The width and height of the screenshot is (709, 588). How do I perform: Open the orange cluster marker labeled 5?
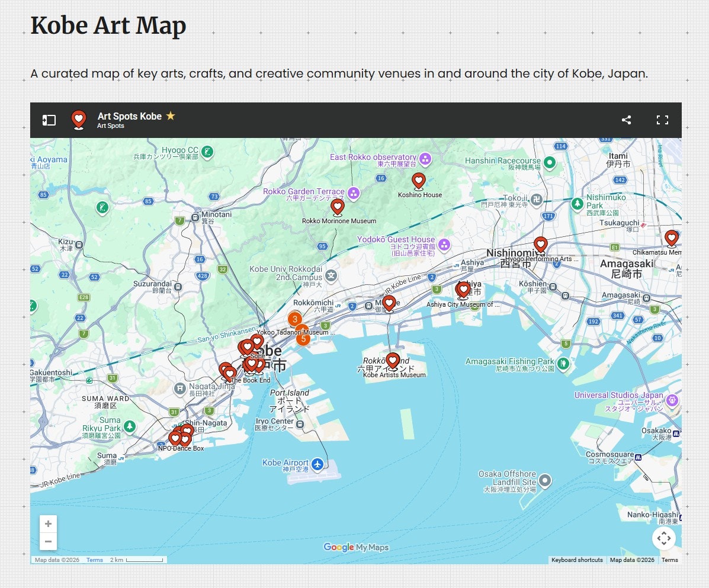pyautogui.click(x=303, y=339)
